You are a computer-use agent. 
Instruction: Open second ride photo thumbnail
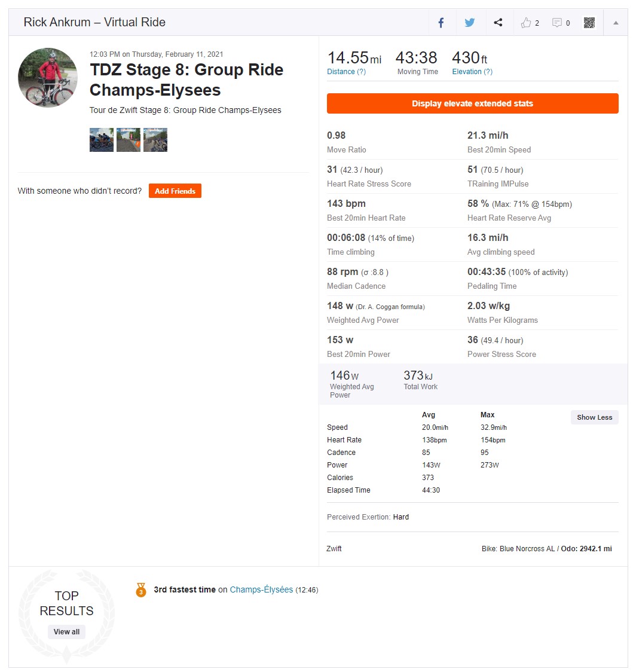click(129, 140)
